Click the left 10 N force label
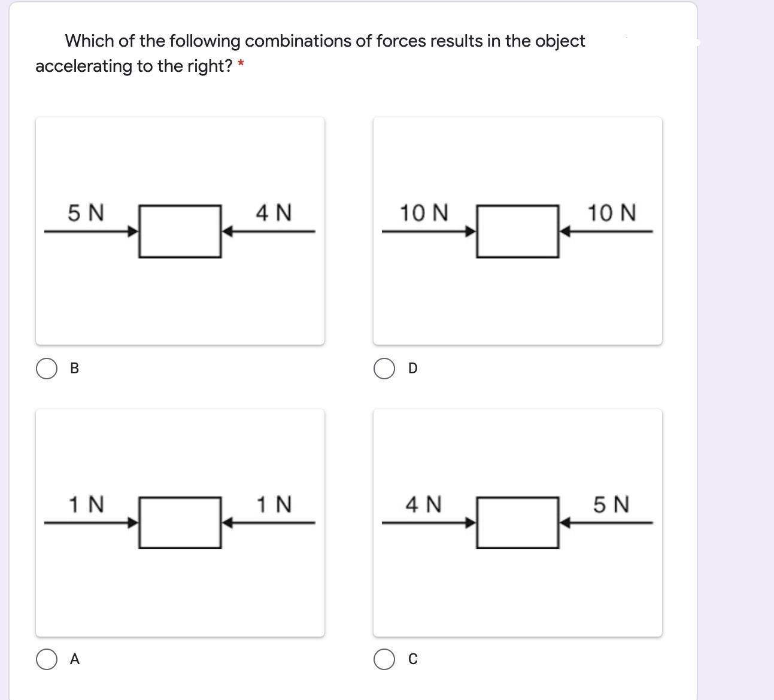 click(424, 212)
